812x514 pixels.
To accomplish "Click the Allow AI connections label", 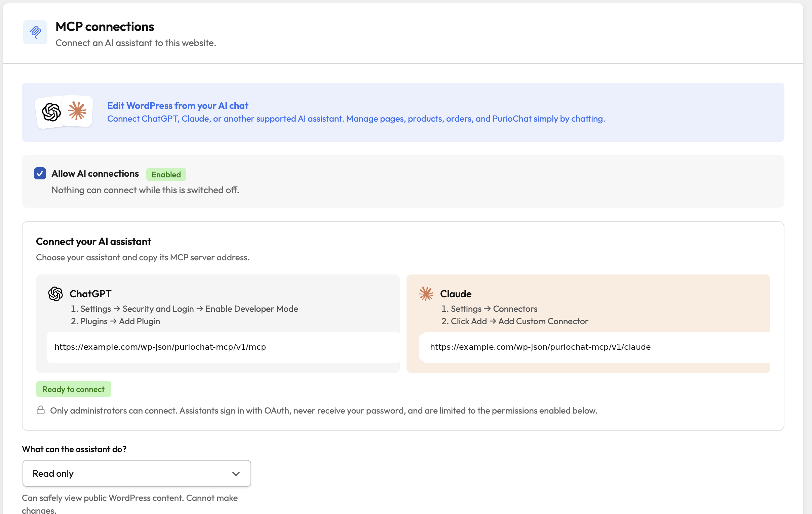I will pyautogui.click(x=95, y=173).
